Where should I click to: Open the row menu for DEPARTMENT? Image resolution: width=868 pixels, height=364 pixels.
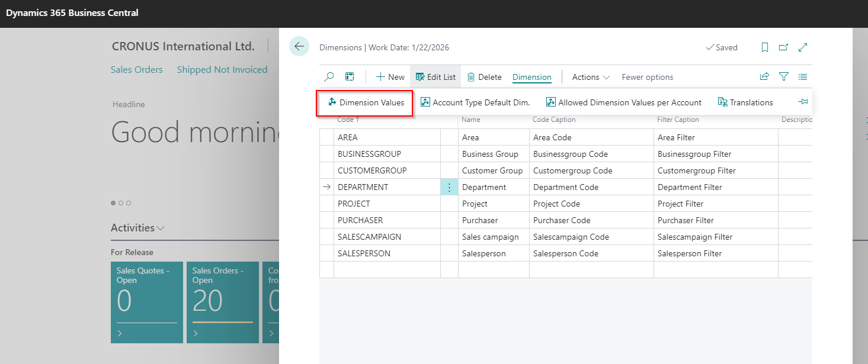click(449, 187)
